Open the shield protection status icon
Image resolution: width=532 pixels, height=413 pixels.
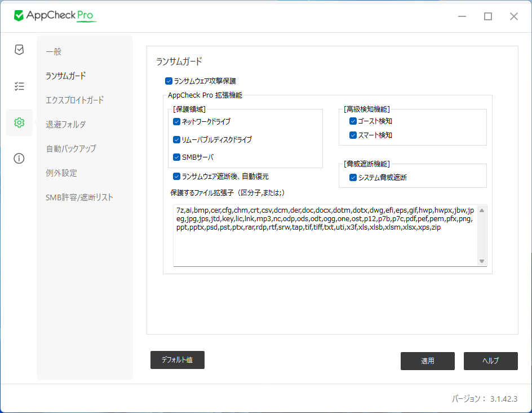tap(19, 50)
